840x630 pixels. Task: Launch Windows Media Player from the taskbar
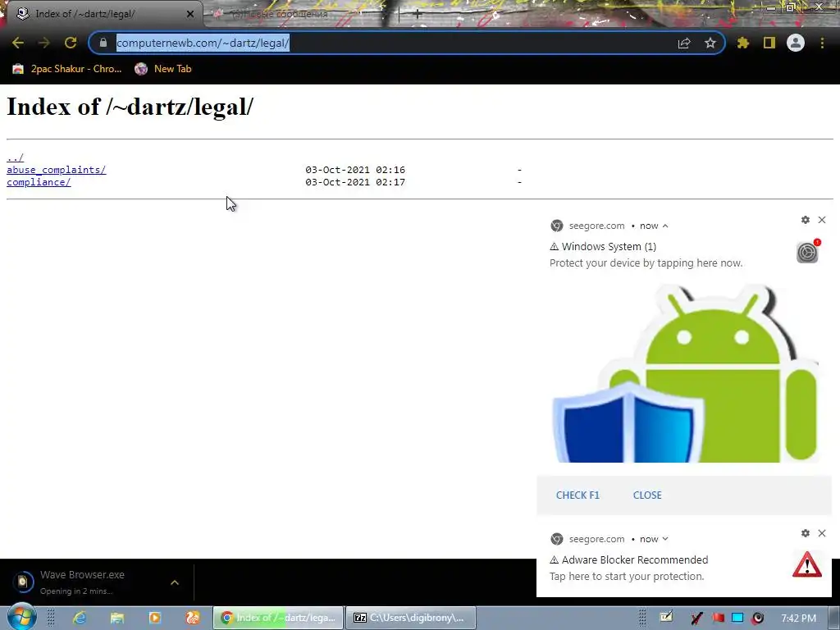pyautogui.click(x=155, y=618)
